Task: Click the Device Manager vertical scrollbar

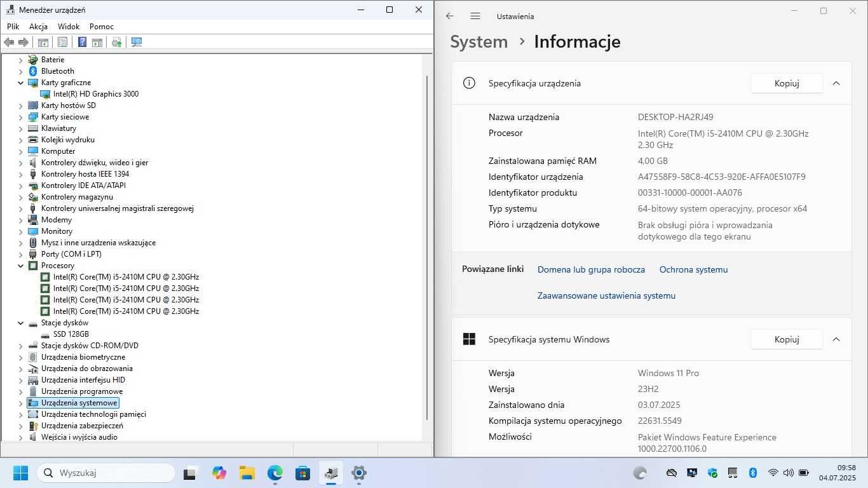Action: click(x=427, y=247)
